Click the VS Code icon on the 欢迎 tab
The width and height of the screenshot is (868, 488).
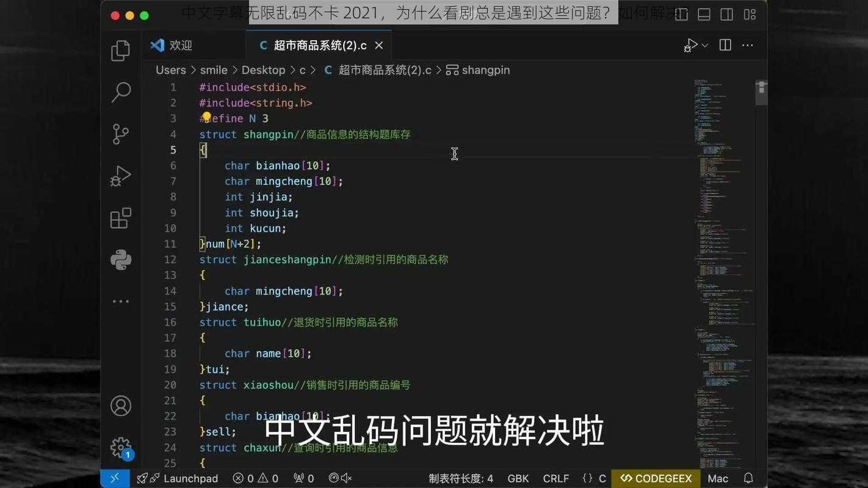tap(157, 45)
